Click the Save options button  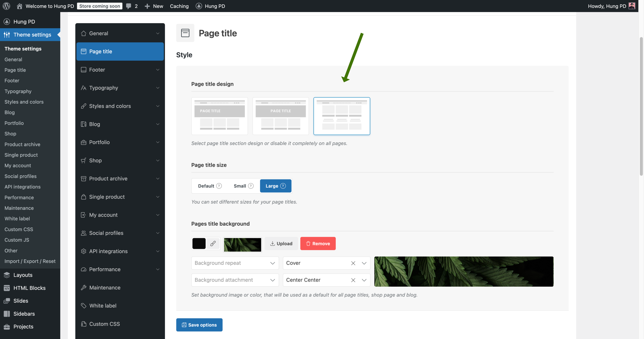click(199, 325)
